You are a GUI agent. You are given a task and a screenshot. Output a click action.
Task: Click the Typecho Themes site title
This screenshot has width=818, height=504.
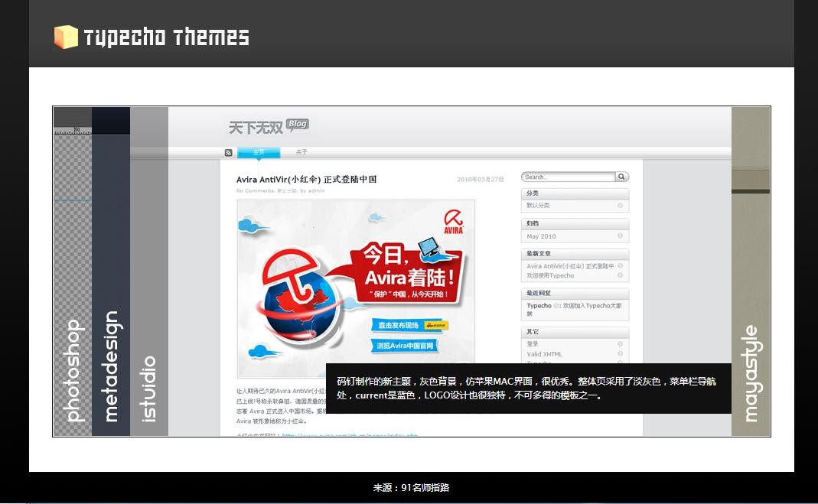coord(166,37)
